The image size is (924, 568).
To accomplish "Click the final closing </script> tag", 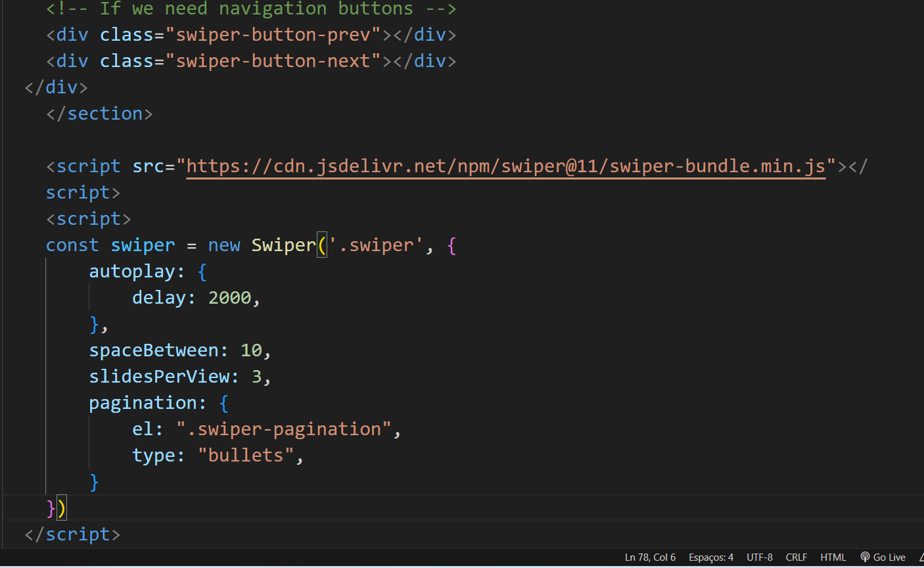I will 72,534.
